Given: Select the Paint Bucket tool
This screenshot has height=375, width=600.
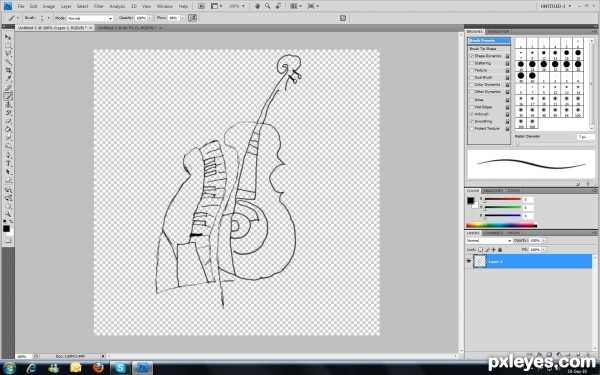Looking at the screenshot, I should pos(8,130).
